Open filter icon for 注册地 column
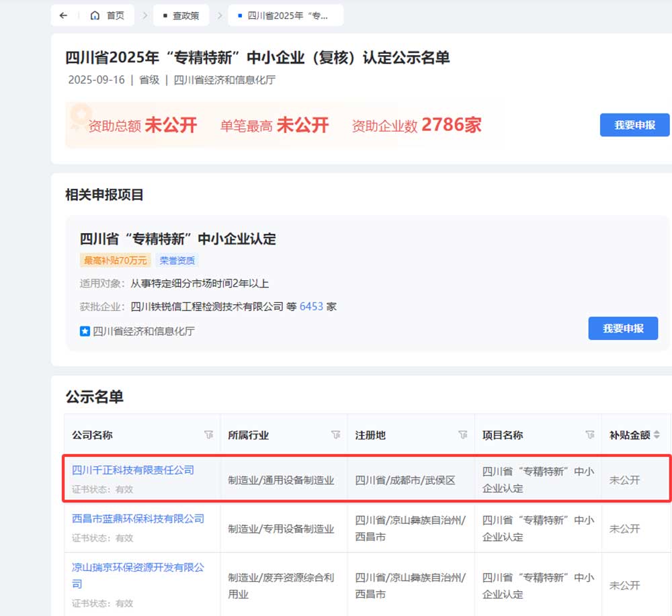Image resolution: width=672 pixels, height=616 pixels. pyautogui.click(x=463, y=435)
